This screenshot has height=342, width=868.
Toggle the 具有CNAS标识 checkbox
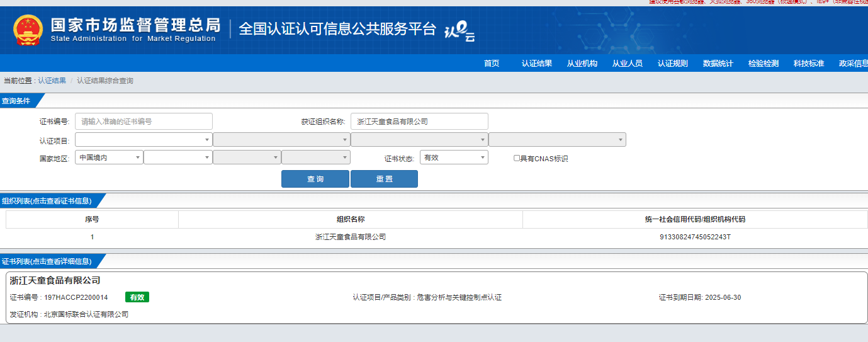[517, 159]
